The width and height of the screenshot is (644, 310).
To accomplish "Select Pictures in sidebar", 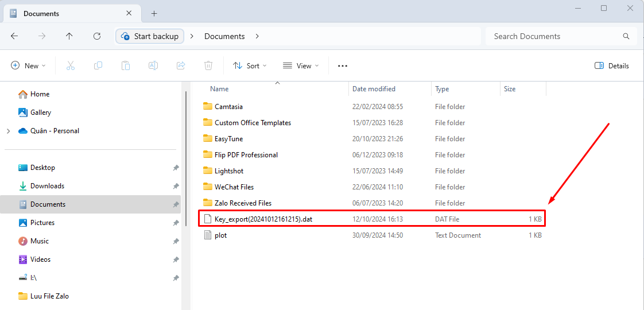I will tap(42, 223).
